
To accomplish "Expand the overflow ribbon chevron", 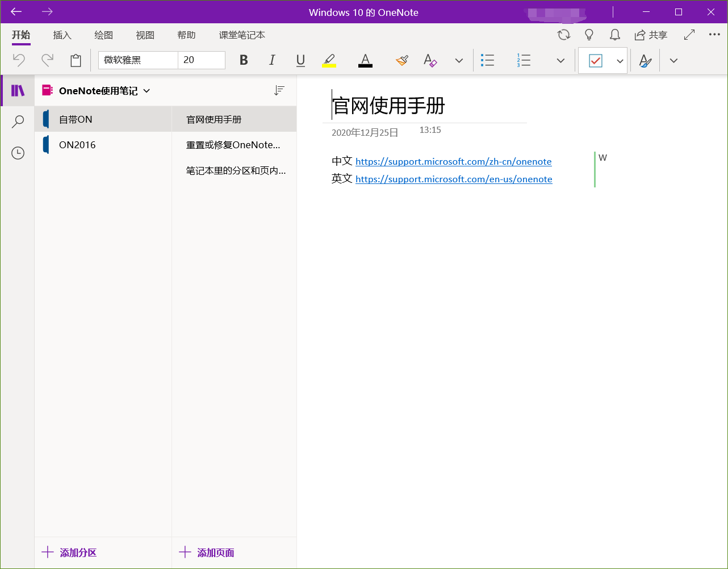I will coord(673,61).
